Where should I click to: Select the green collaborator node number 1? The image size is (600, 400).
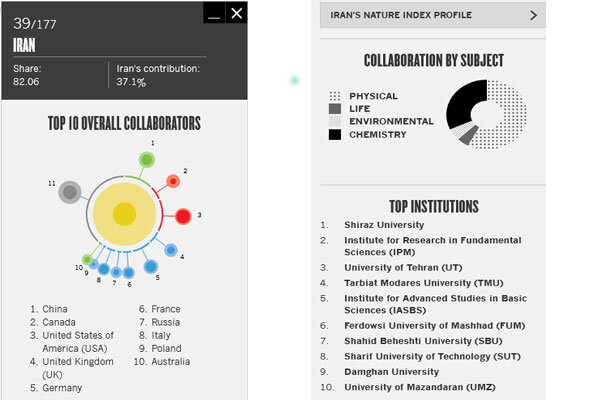[x=147, y=159]
